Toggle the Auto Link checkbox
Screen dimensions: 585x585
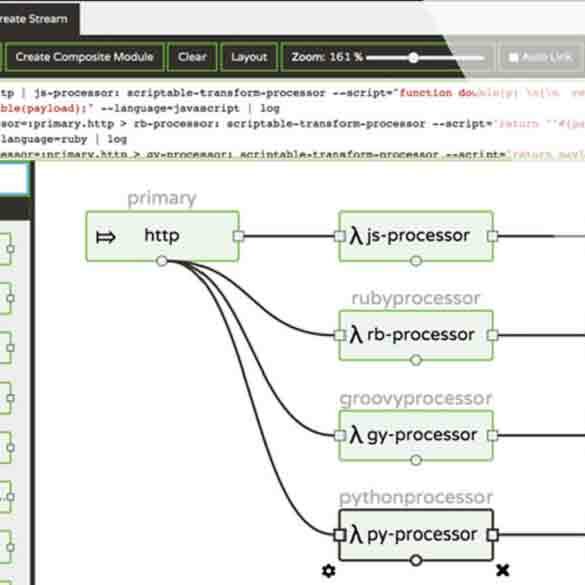coord(514,57)
